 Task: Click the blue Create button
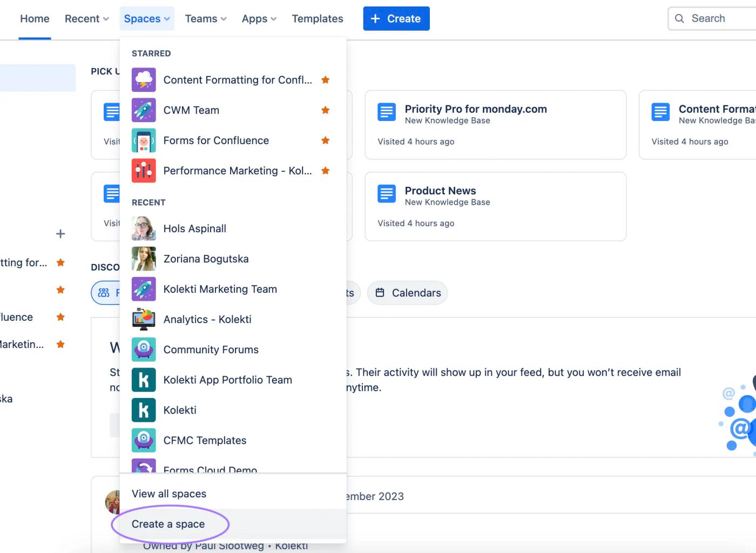pos(396,18)
